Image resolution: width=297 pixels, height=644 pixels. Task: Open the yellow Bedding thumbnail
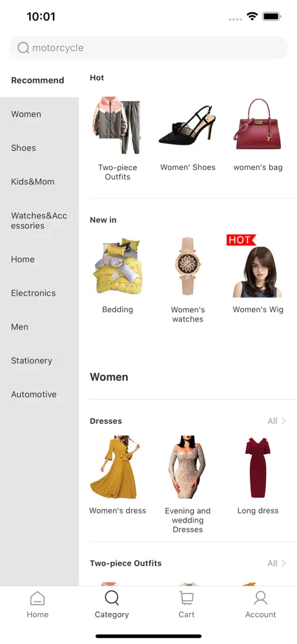[118, 266]
